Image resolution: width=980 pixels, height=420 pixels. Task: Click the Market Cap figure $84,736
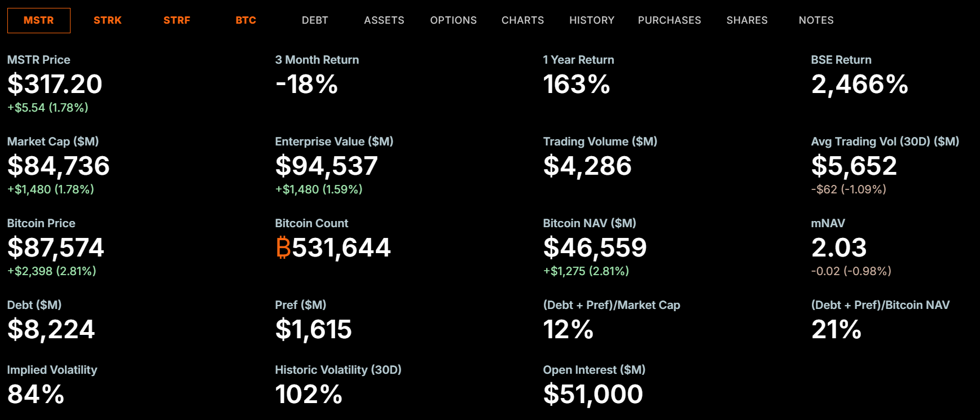pos(58,166)
